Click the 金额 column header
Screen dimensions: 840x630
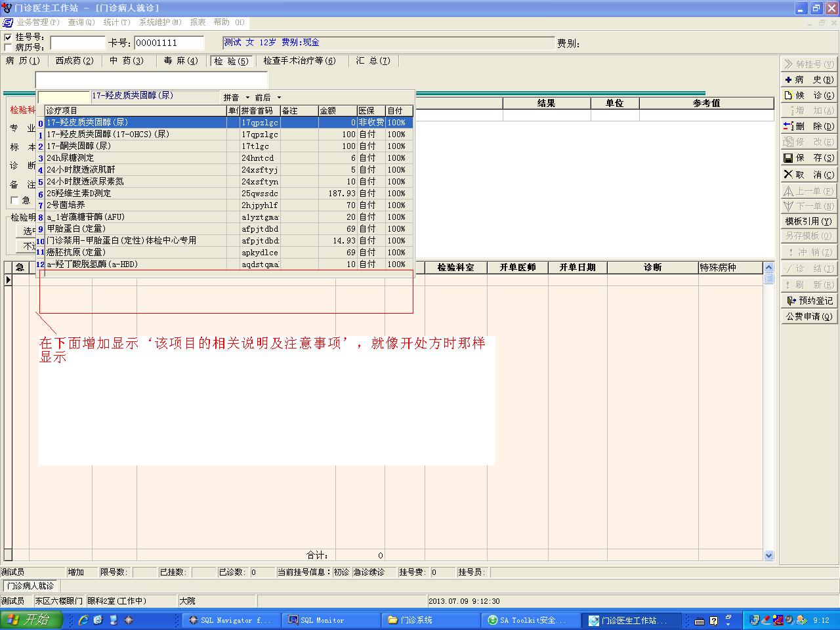pos(337,111)
